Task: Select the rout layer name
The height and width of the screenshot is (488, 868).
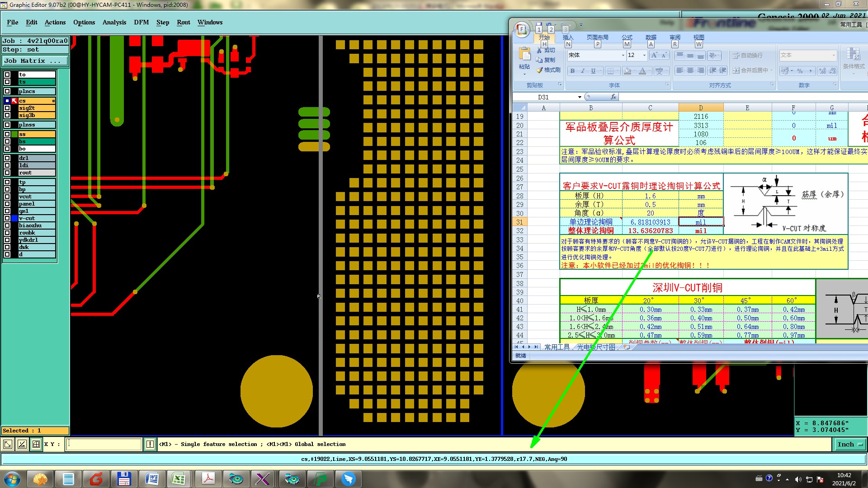Action: click(x=37, y=173)
